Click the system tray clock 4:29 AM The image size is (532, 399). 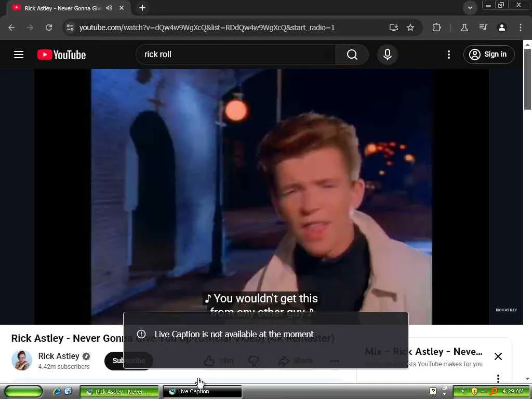tap(513, 391)
